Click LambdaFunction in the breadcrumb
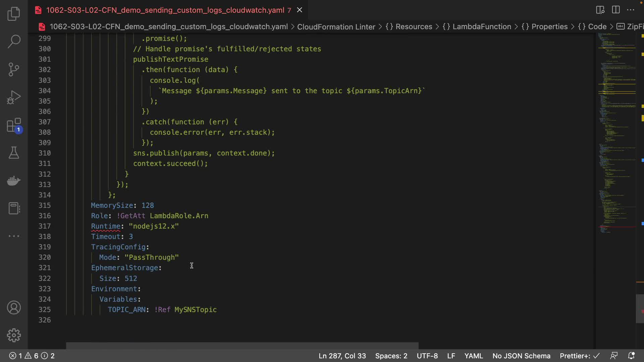The height and width of the screenshot is (362, 644). pos(481,26)
